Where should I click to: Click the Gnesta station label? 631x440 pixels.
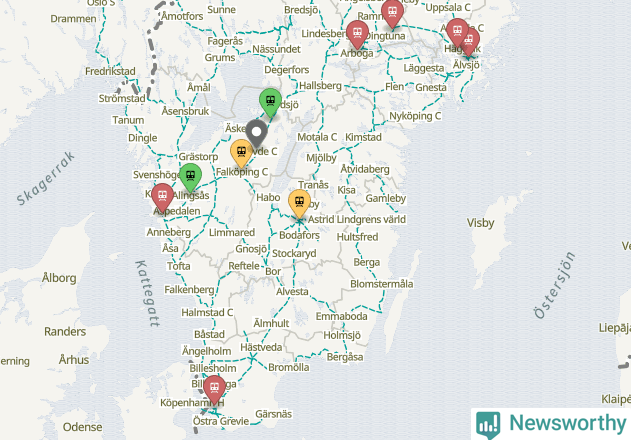431,87
